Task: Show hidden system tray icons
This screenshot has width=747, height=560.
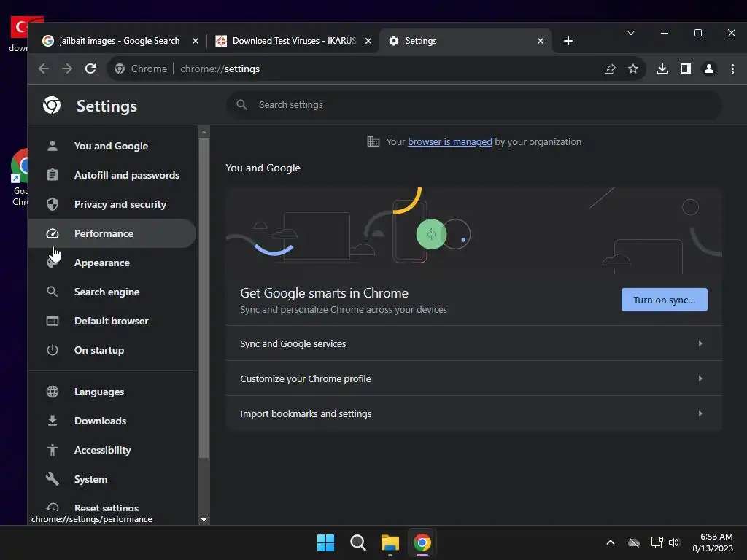Action: pyautogui.click(x=611, y=542)
